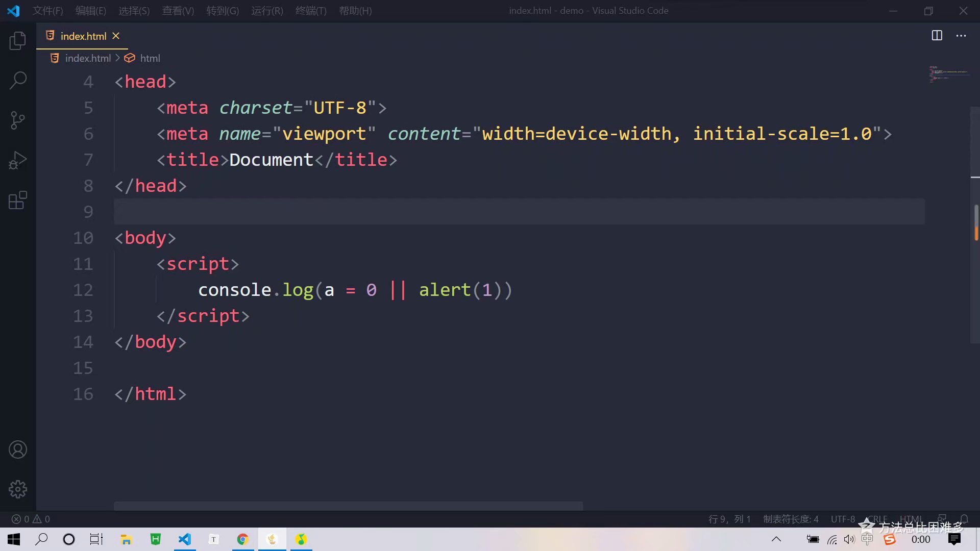Open the 文件(F) menu

pyautogui.click(x=48, y=11)
